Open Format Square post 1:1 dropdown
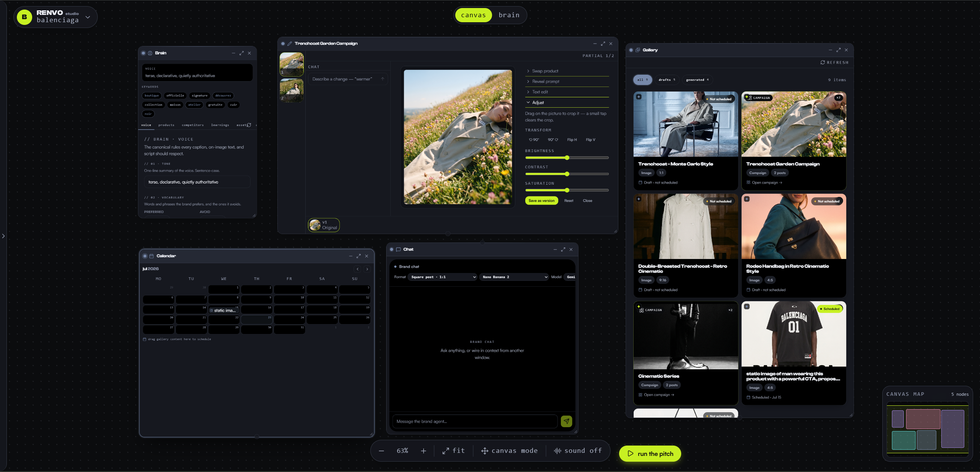The image size is (980, 472). coord(442,277)
